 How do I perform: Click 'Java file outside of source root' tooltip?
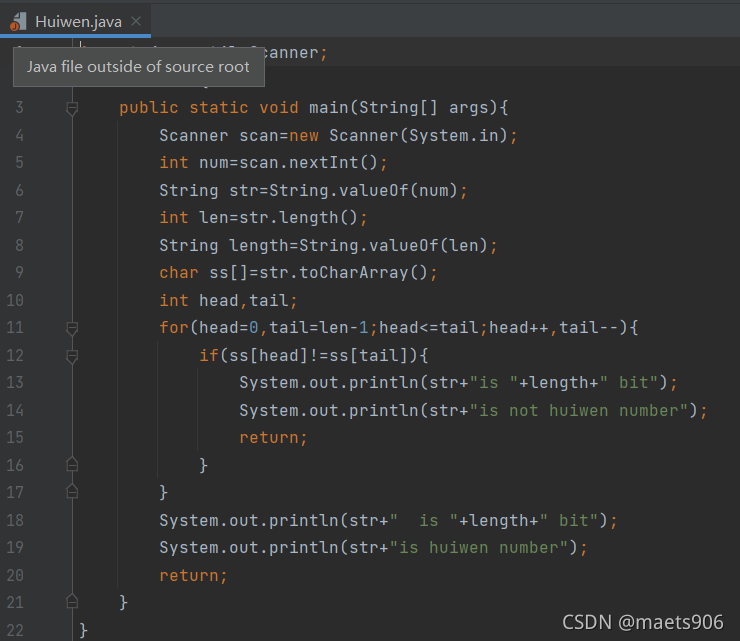click(x=139, y=67)
